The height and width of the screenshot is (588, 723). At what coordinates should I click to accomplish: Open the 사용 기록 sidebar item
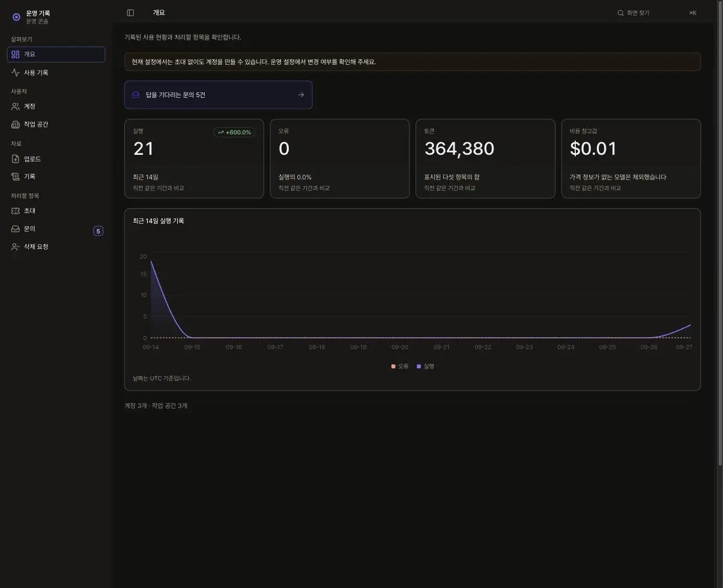tap(56, 73)
